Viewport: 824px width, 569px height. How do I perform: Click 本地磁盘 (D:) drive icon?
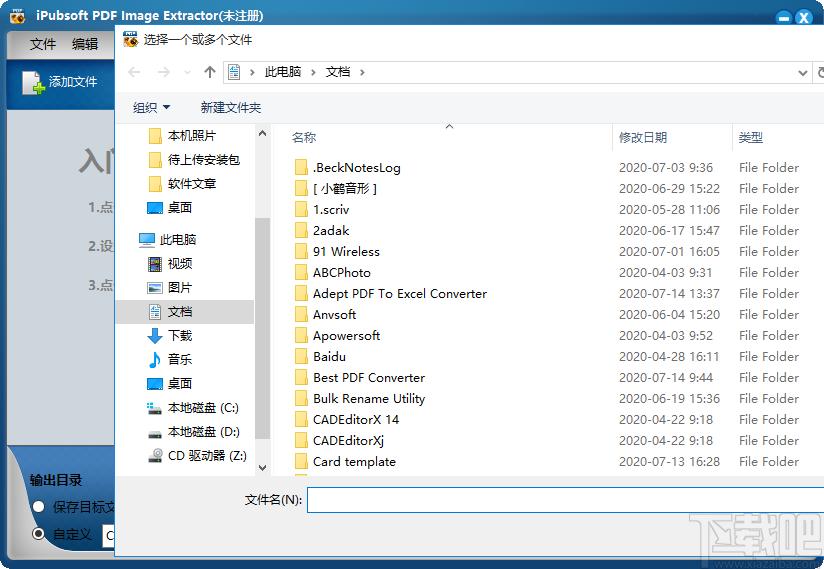pos(155,433)
